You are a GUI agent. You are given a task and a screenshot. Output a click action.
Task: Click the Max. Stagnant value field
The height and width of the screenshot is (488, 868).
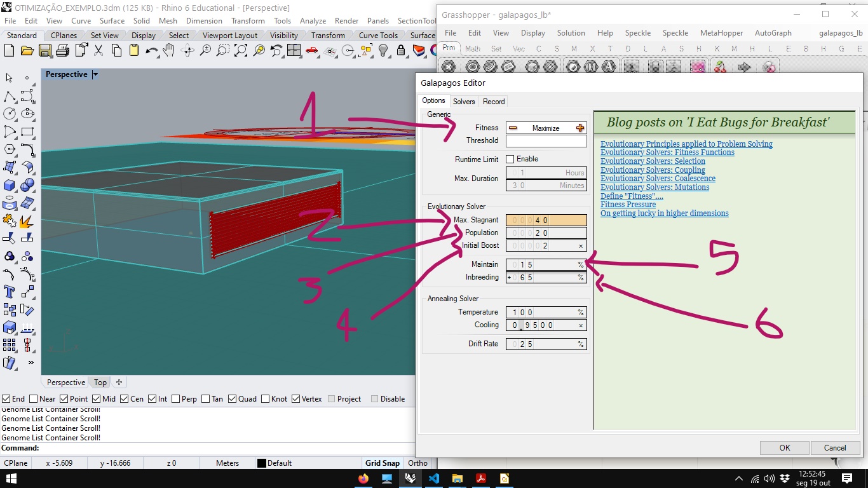[546, 220]
